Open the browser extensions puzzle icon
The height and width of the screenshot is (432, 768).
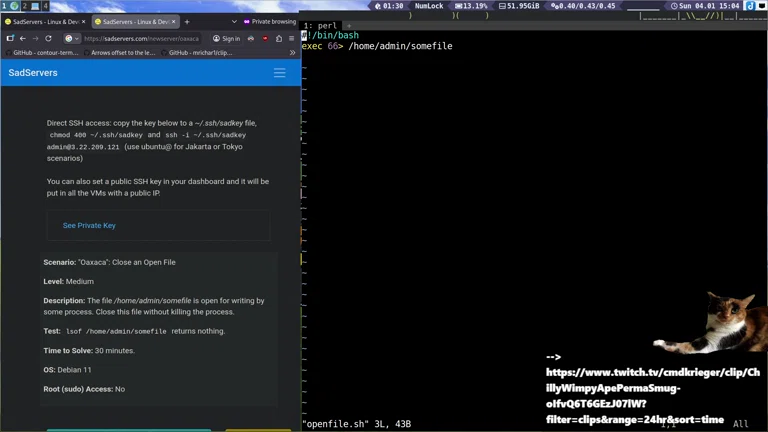(x=278, y=38)
